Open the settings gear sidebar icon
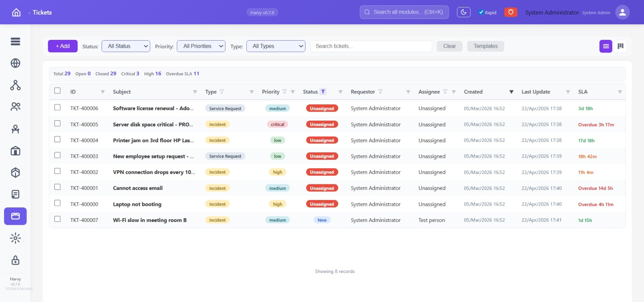This screenshot has height=302, width=644. pyautogui.click(x=15, y=238)
